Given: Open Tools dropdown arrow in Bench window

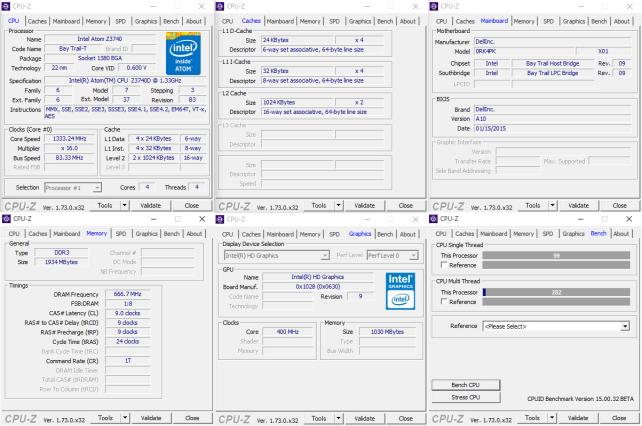Looking at the screenshot, I should (x=550, y=417).
